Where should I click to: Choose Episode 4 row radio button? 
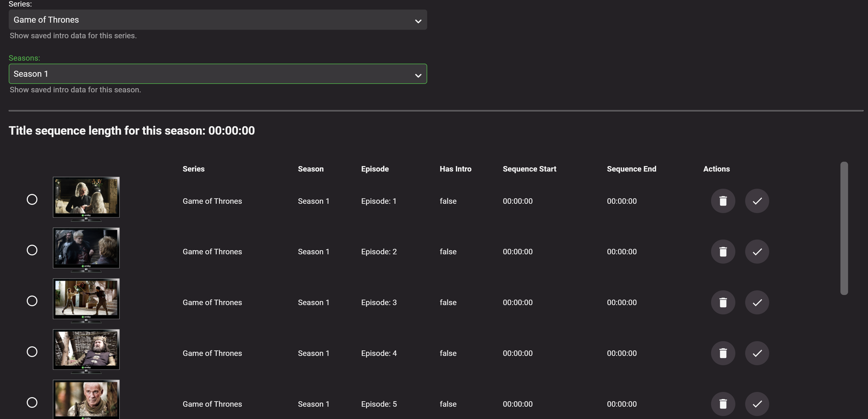[x=32, y=352]
